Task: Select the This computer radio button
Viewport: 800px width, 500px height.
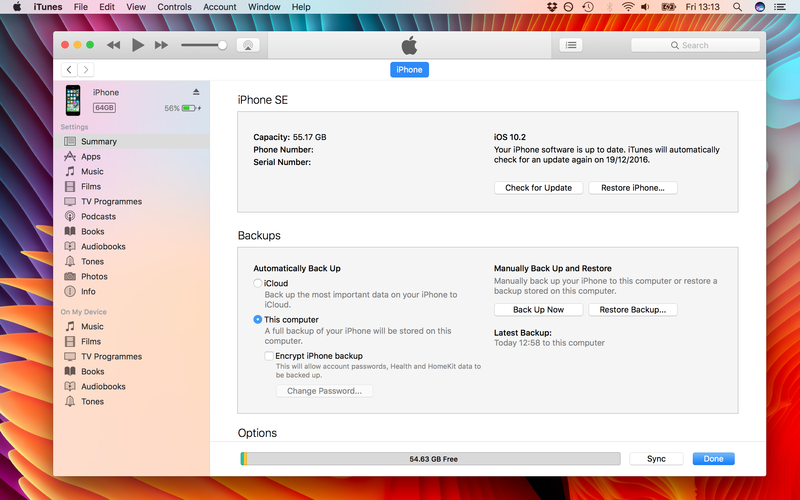Action: [x=258, y=319]
